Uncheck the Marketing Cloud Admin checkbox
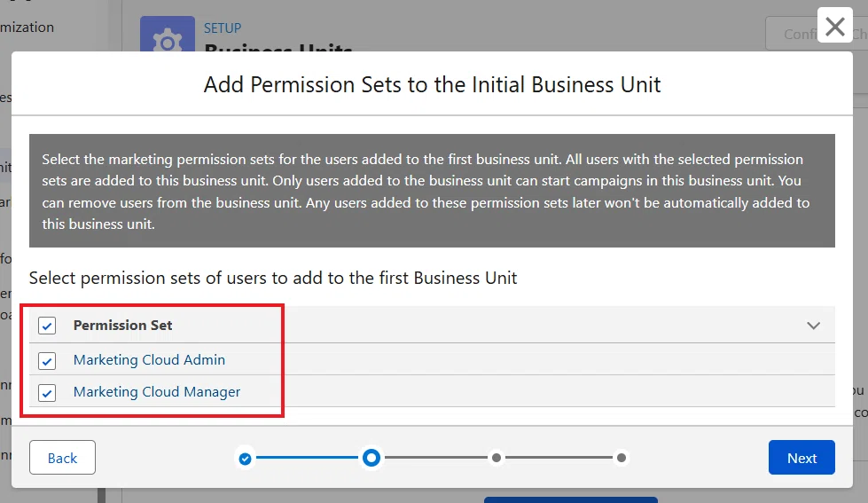This screenshot has width=868, height=503. [47, 361]
